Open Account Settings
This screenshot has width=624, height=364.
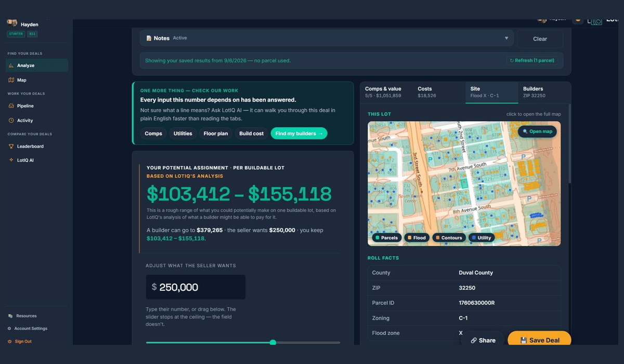coord(27,329)
